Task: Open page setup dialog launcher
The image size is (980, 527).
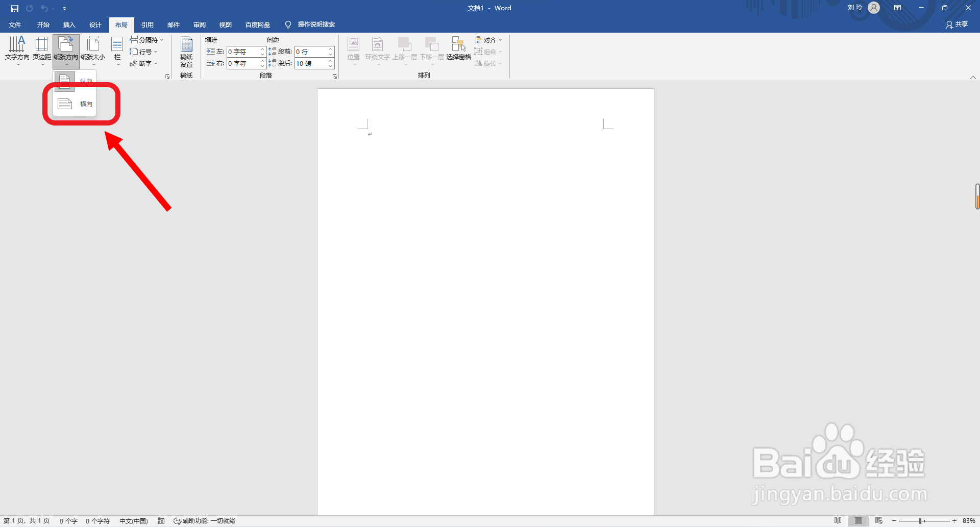Action: click(167, 77)
